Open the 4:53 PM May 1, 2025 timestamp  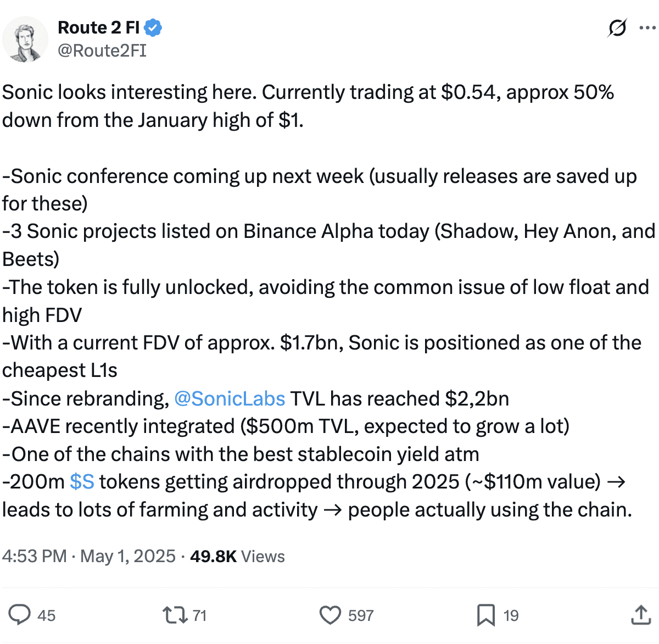click(89, 556)
